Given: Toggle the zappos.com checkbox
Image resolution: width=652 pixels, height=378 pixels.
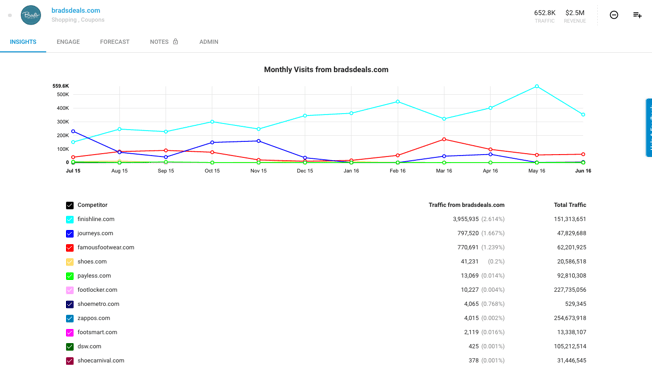Looking at the screenshot, I should 70,319.
